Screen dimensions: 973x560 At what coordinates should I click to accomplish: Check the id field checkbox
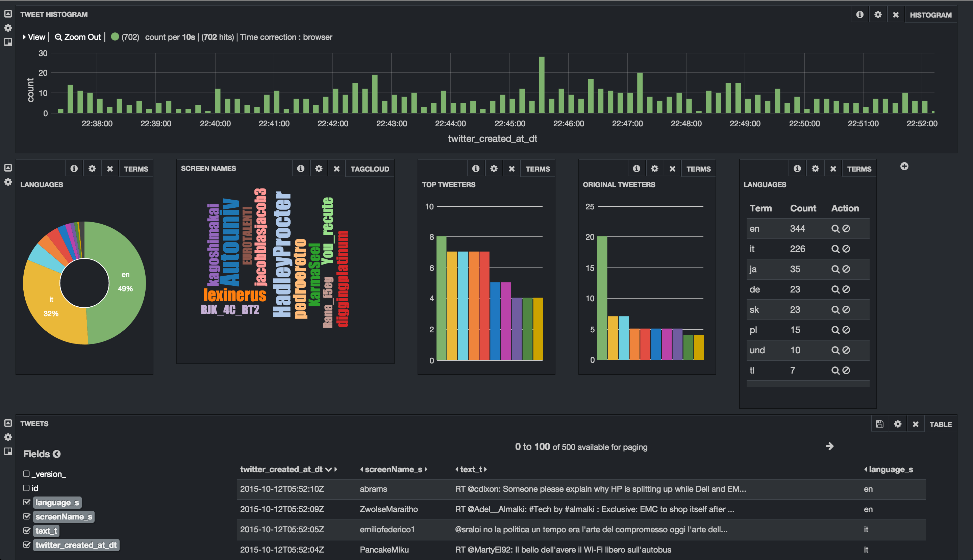click(x=26, y=488)
